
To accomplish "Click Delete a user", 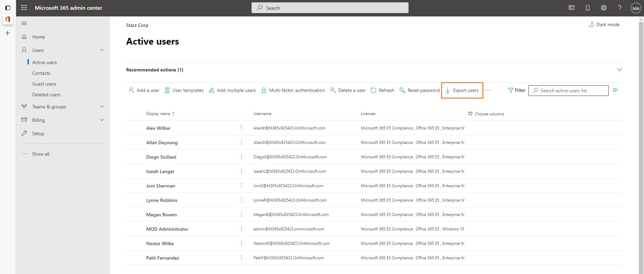I will coord(347,90).
